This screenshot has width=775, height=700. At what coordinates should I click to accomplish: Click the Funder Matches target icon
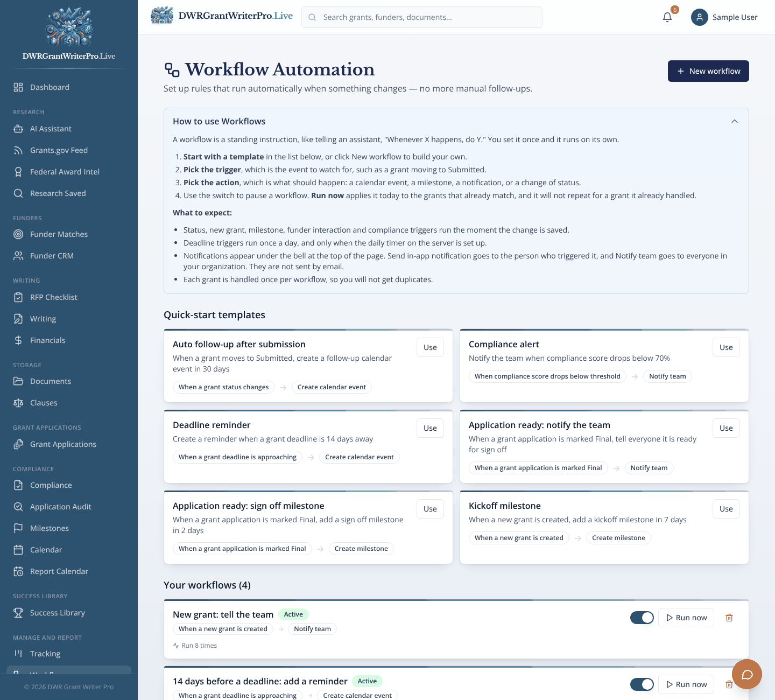[18, 234]
